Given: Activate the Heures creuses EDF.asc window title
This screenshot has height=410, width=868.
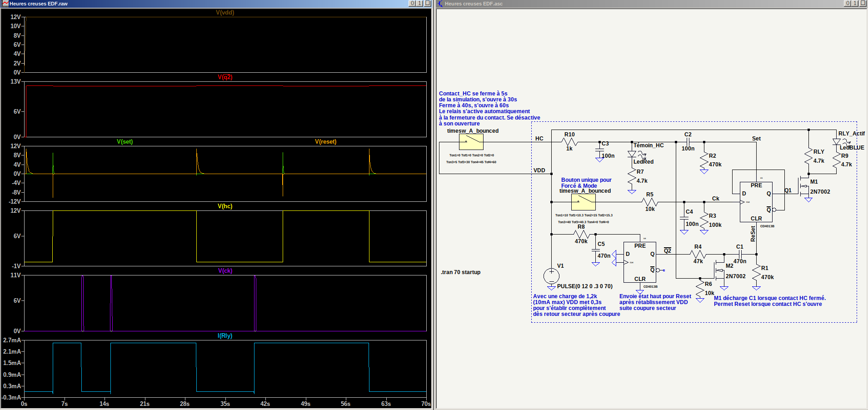Looking at the screenshot, I should pos(474,4).
